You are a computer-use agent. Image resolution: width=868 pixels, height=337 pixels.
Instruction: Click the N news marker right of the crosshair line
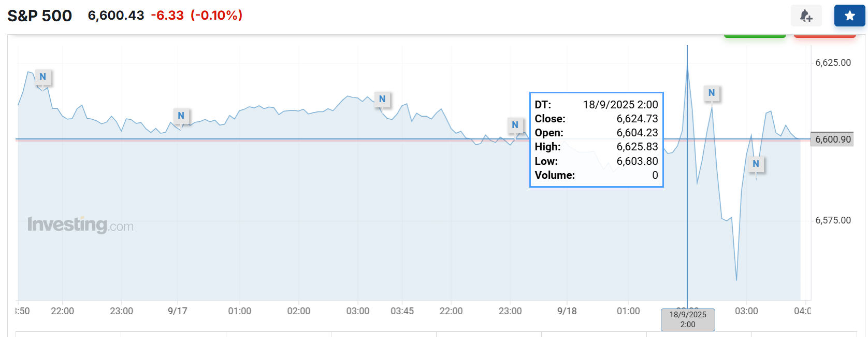pos(712,93)
